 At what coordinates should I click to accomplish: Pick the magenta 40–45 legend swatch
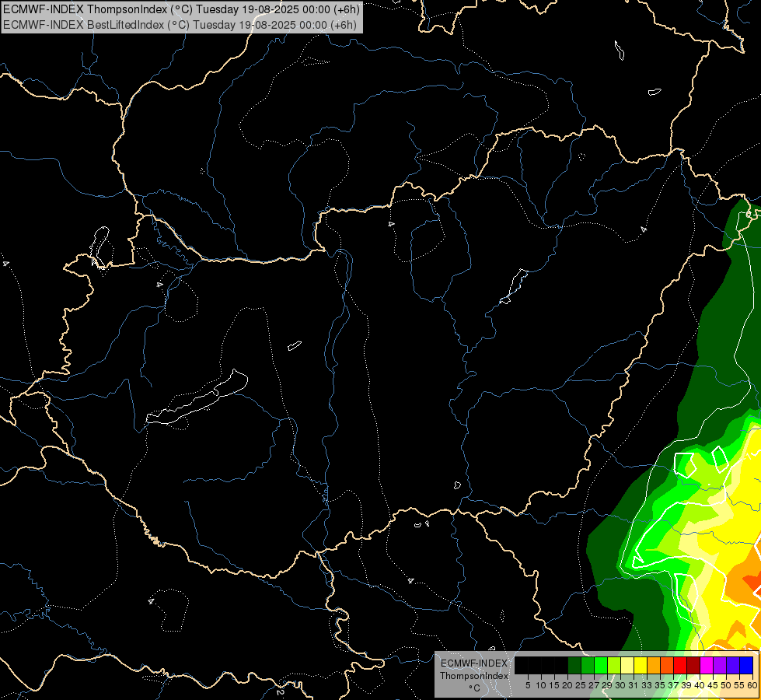coord(707,666)
